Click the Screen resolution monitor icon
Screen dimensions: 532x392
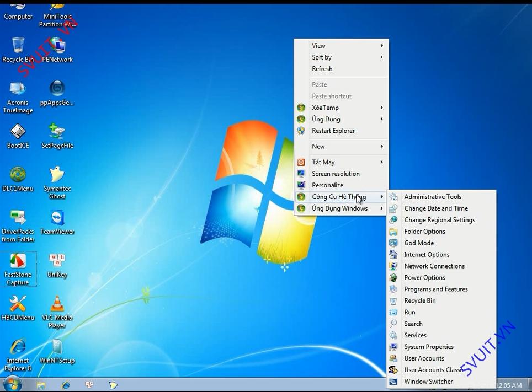pyautogui.click(x=301, y=174)
